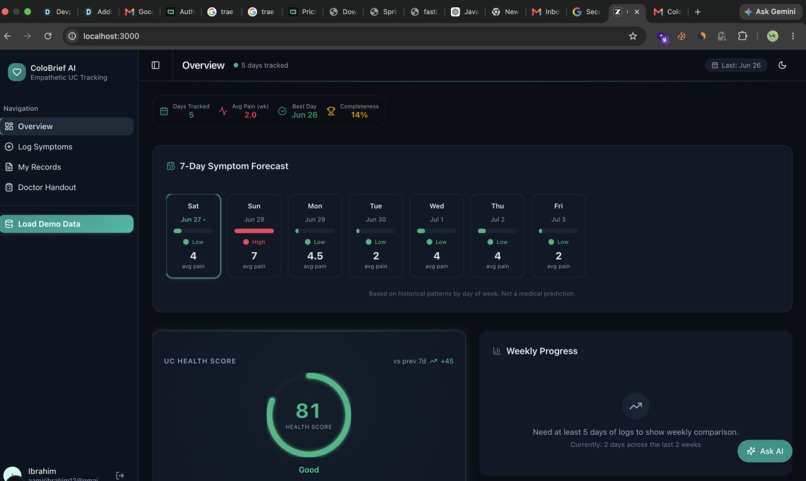Switch to the Pricing browser tab
Viewport: 806px width, 481px height.
302,11
